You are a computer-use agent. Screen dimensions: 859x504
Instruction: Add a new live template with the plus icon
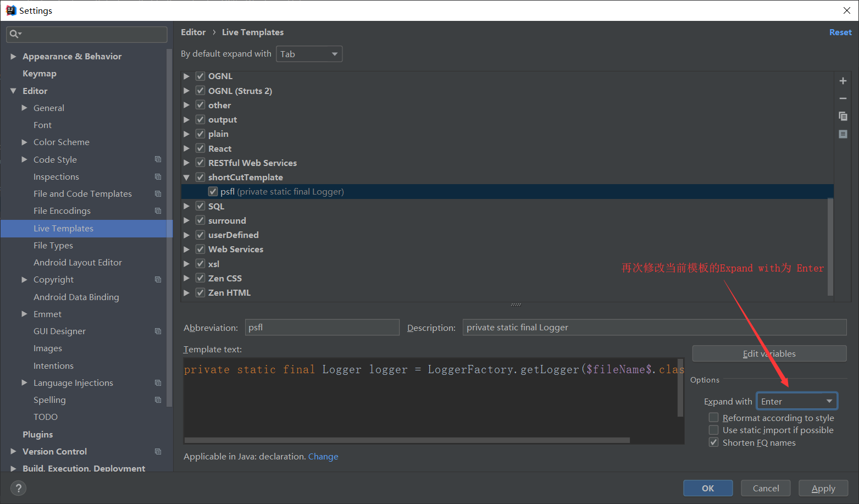[x=843, y=80]
